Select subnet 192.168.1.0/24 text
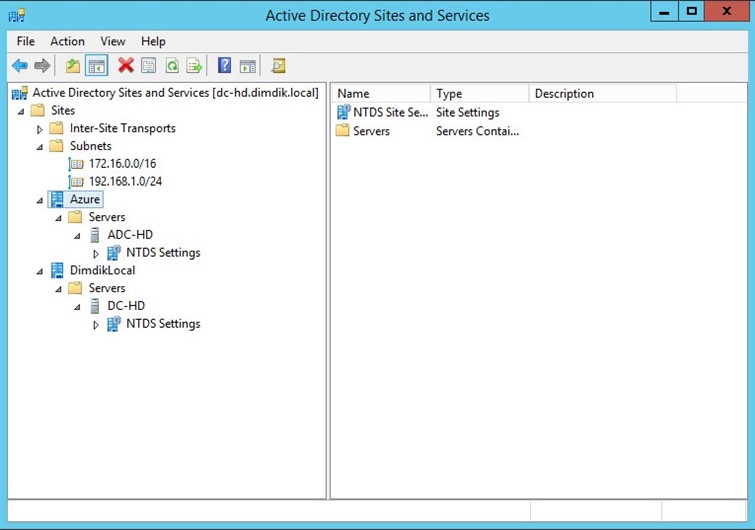This screenshot has width=755, height=530. coord(125,181)
